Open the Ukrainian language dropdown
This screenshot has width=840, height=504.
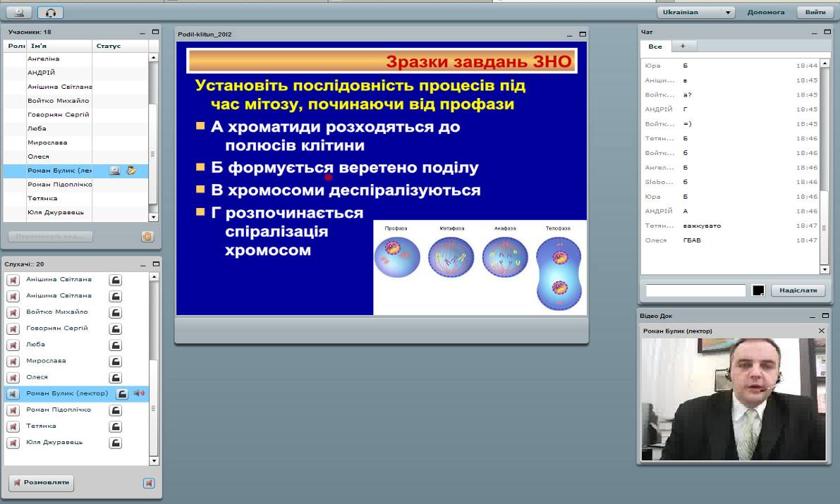click(x=695, y=13)
